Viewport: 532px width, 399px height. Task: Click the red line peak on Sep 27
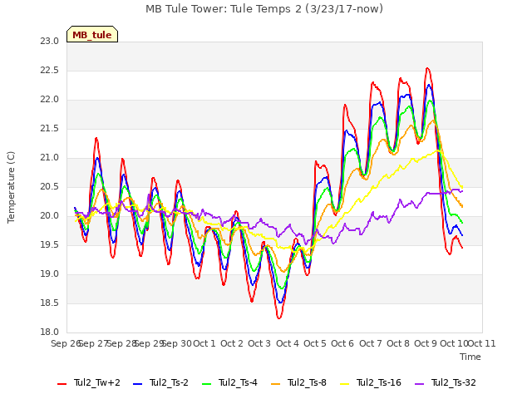[x=96, y=138]
